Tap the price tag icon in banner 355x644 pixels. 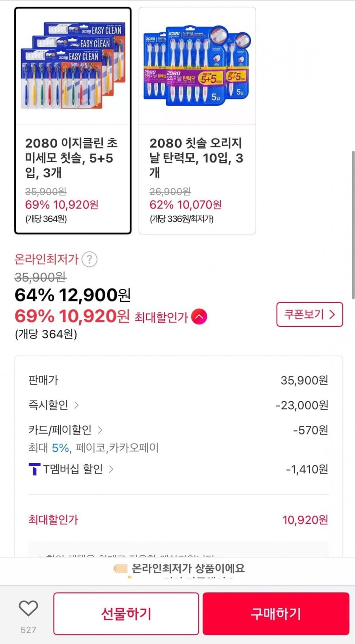click(x=120, y=569)
